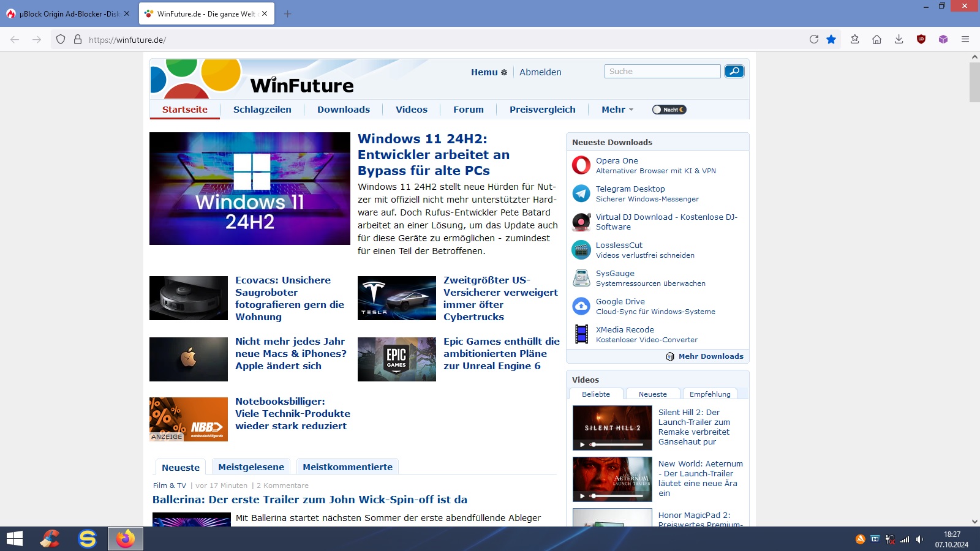Open the Ballerina John Wick trailer headline
980x551 pixels.
[310, 500]
